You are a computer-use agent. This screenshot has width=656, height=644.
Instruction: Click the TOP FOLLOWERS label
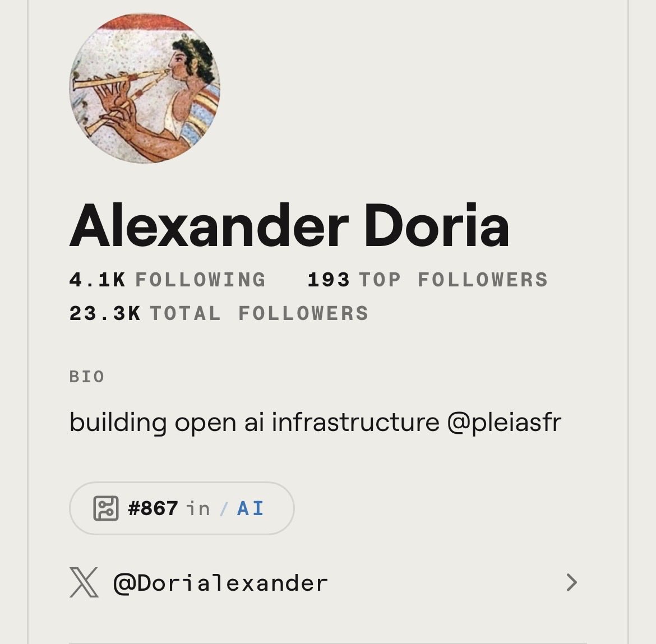coord(454,280)
